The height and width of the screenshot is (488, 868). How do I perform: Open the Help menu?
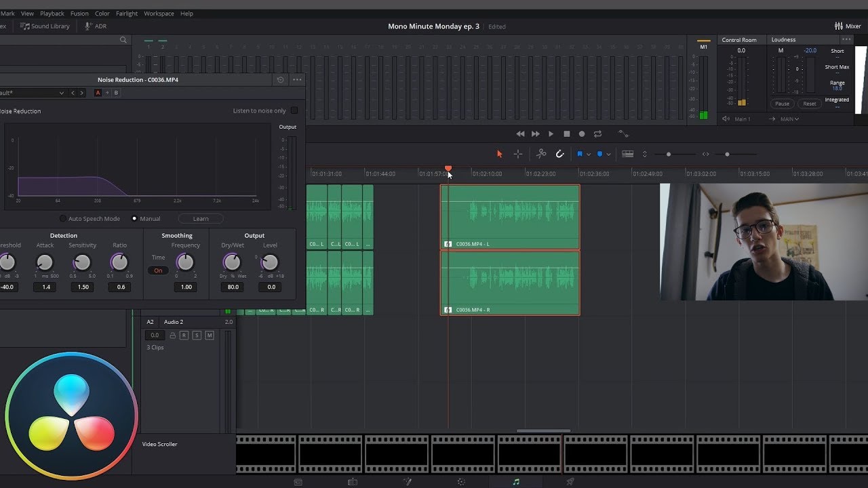pyautogui.click(x=186, y=13)
